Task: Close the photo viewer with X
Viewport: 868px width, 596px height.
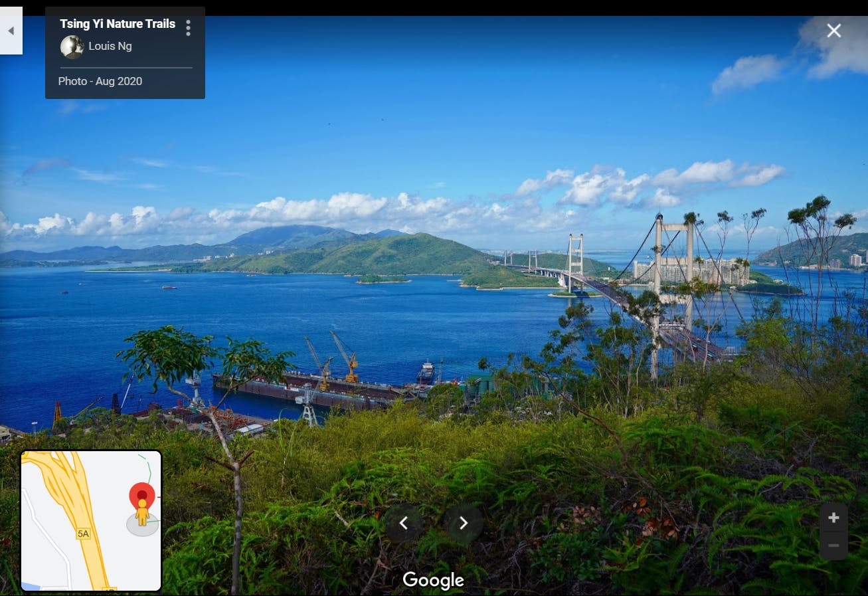Action: pyautogui.click(x=833, y=31)
